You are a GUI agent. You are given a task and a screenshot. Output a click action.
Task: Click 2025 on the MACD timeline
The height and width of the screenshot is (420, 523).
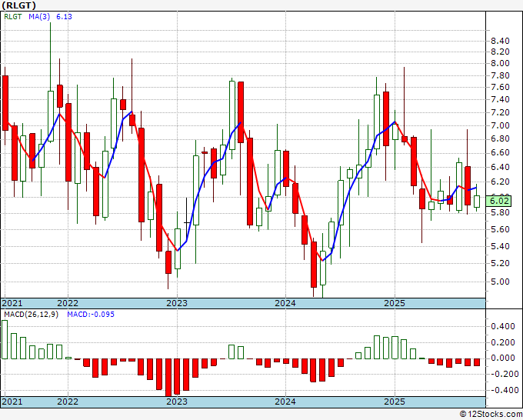click(395, 402)
